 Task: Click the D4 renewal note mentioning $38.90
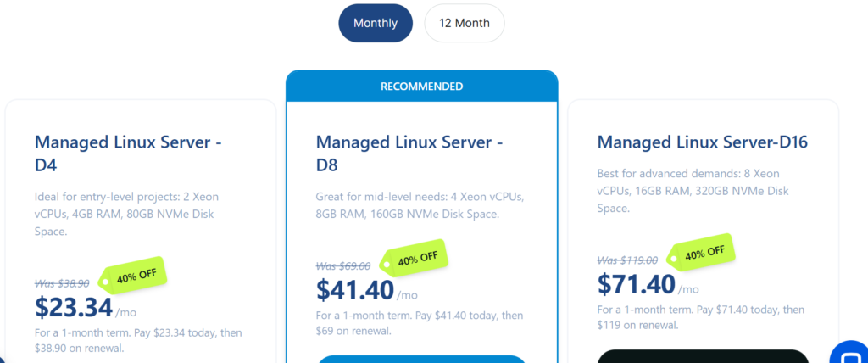(138, 341)
